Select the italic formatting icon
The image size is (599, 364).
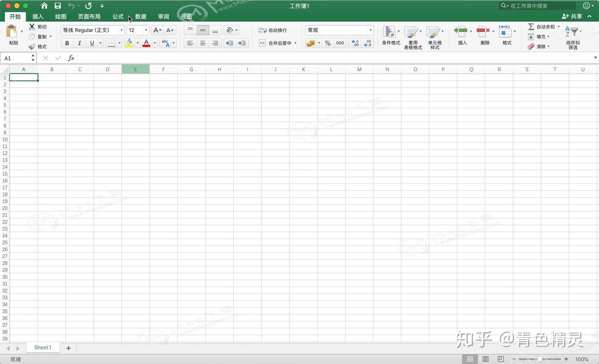point(79,43)
